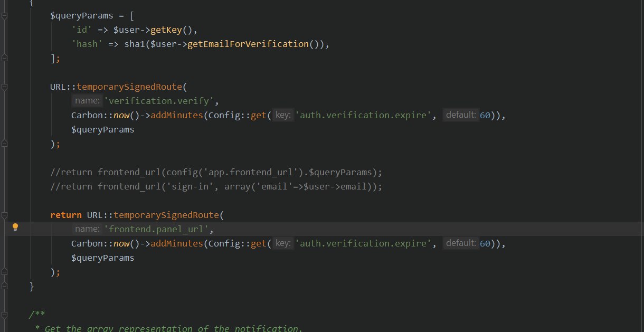Screen dimensions: 644x332
Task: Click the 'name:' hint before 'frontend.panel_url'
Action: 87,230
